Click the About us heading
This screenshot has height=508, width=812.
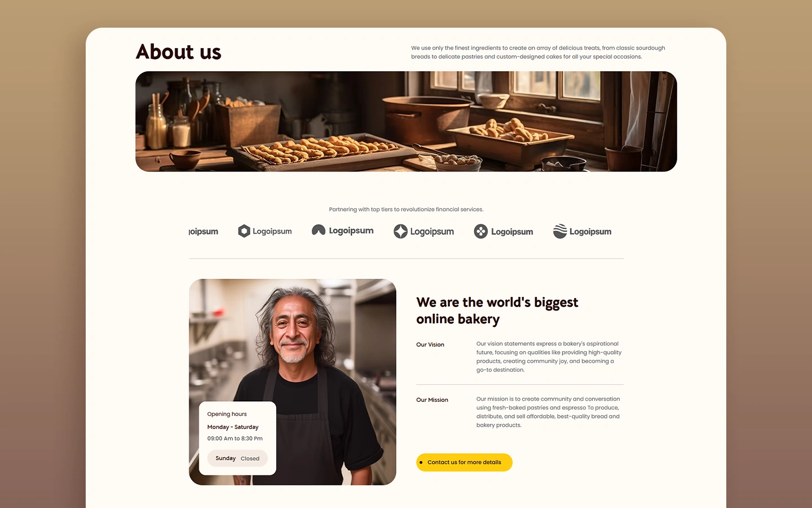point(179,52)
